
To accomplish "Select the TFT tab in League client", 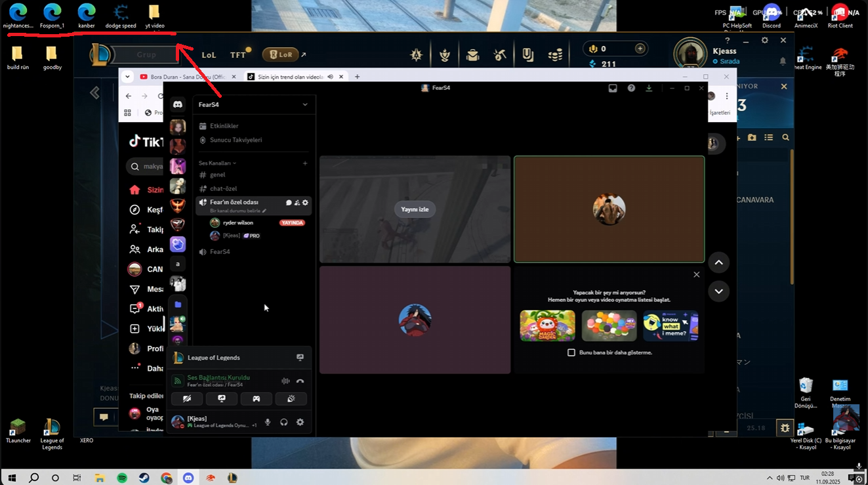I will [x=238, y=55].
